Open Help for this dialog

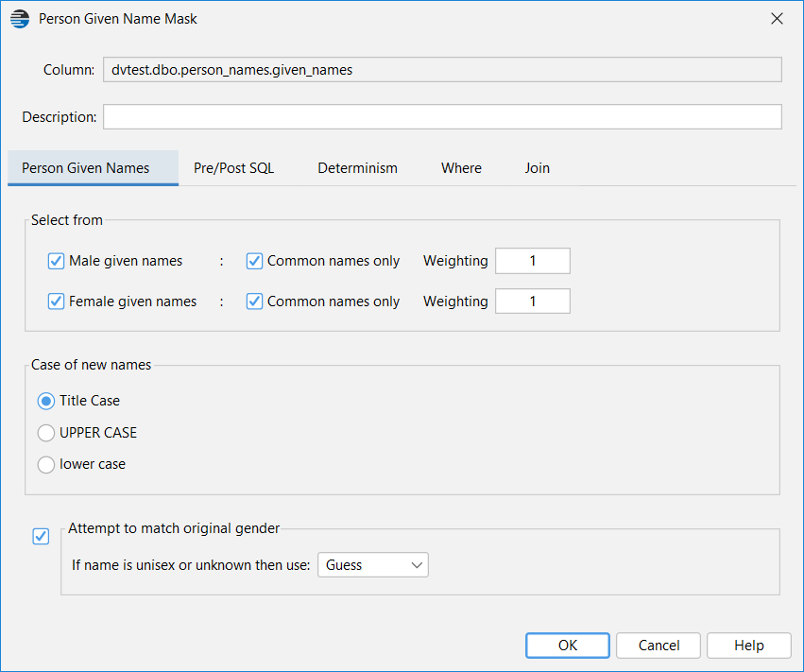coord(748,646)
